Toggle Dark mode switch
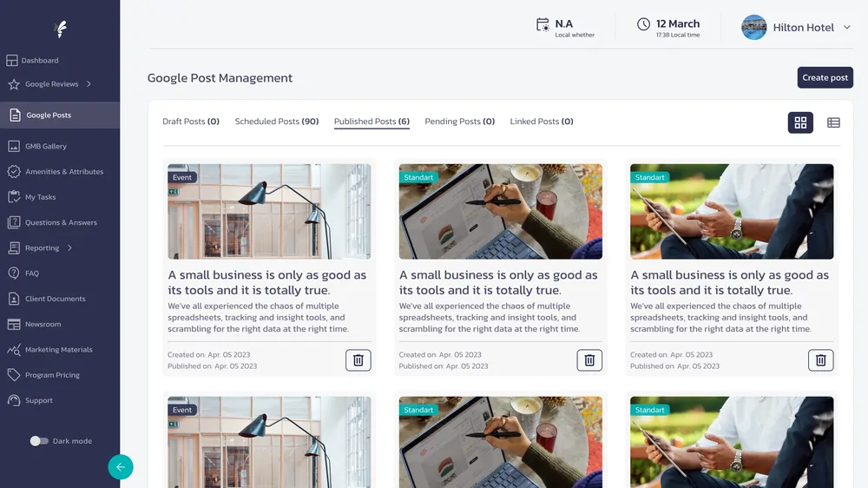Image resolution: width=868 pixels, height=488 pixels. (39, 441)
